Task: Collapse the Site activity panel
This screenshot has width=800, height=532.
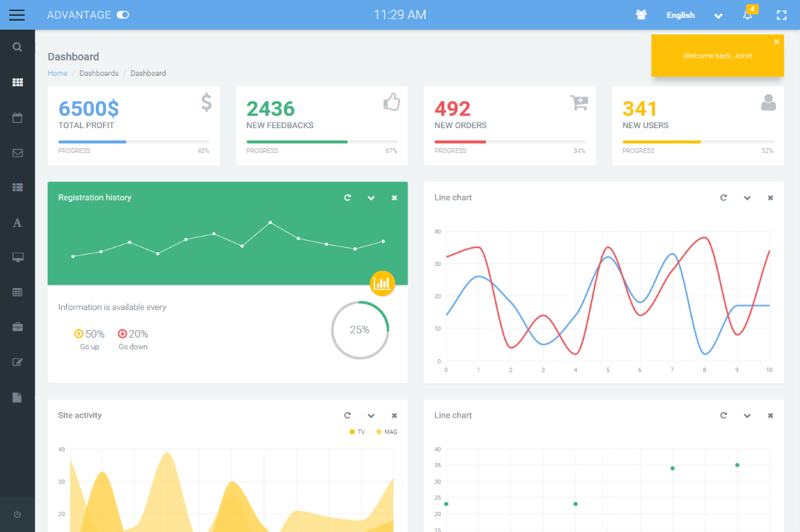Action: click(x=371, y=416)
